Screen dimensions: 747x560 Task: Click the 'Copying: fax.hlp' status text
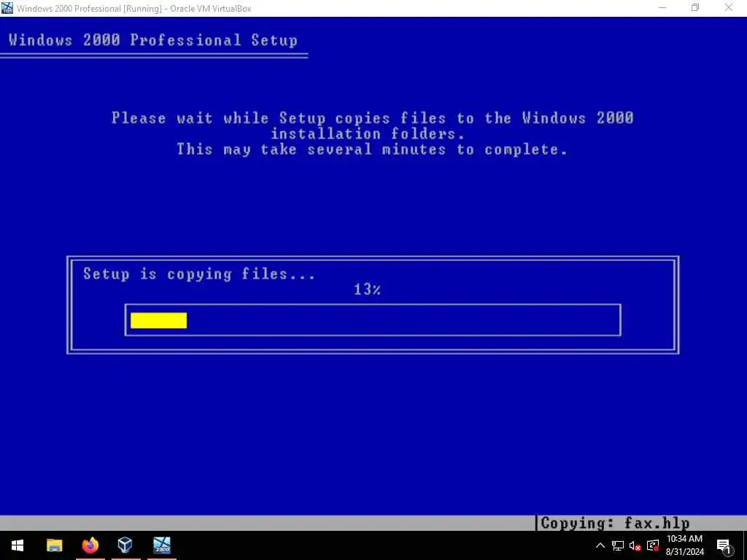point(615,524)
